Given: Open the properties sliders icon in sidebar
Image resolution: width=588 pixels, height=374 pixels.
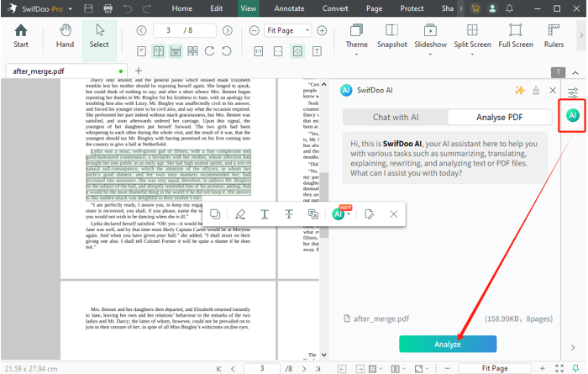Looking at the screenshot, I should click(x=573, y=92).
